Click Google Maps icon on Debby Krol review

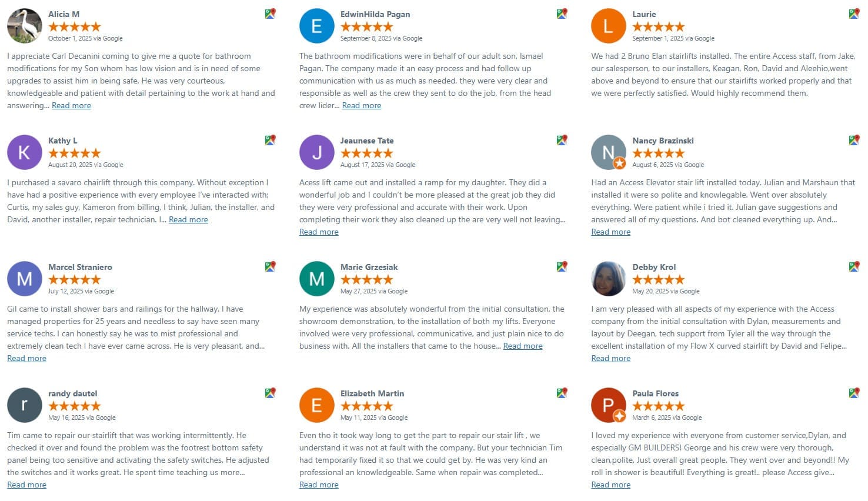pyautogui.click(x=854, y=266)
